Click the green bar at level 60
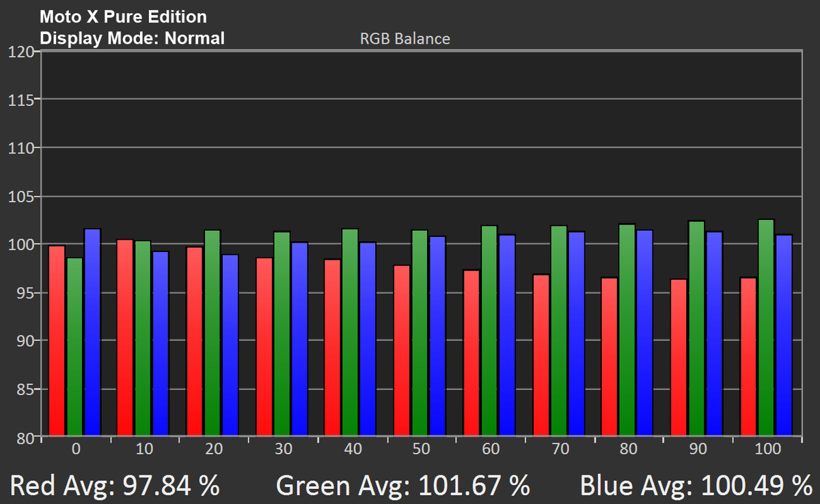Screen dimensions: 820x504 click(489, 331)
